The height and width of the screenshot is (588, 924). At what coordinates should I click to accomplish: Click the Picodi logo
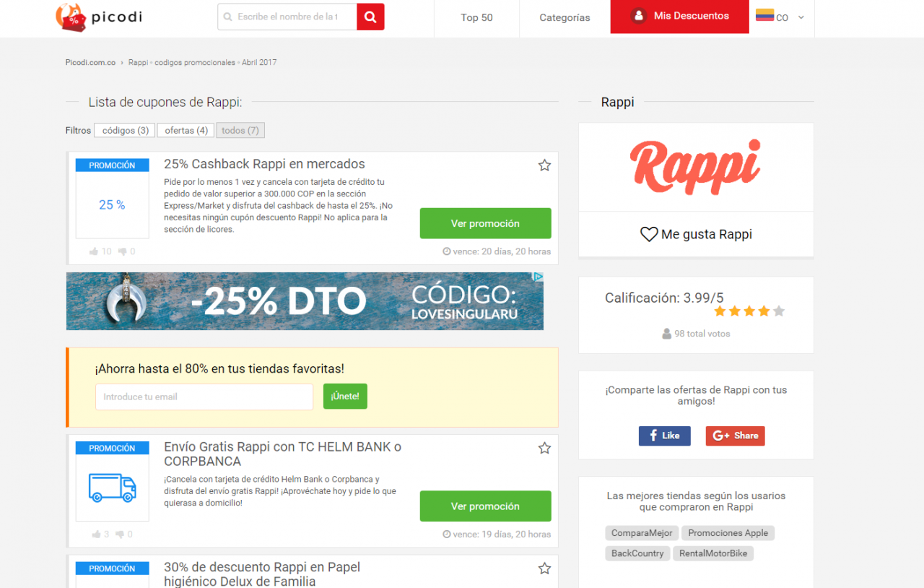[x=98, y=17]
